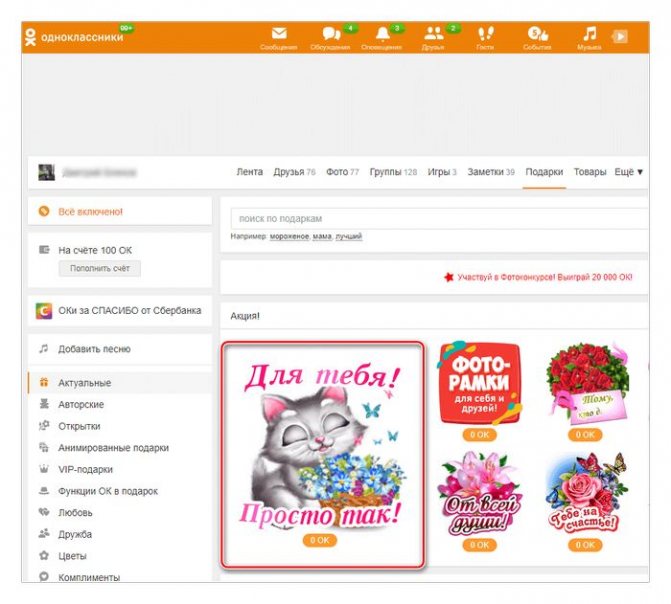This screenshot has height=604, width=671.
Task: Click the Одноклассники logo
Action: (x=75, y=37)
